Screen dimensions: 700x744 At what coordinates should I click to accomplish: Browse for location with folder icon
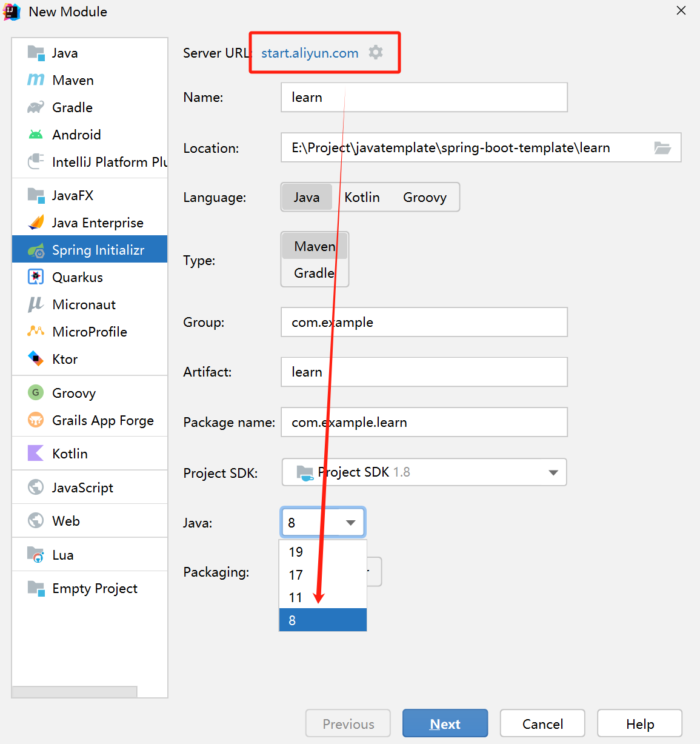[662, 148]
